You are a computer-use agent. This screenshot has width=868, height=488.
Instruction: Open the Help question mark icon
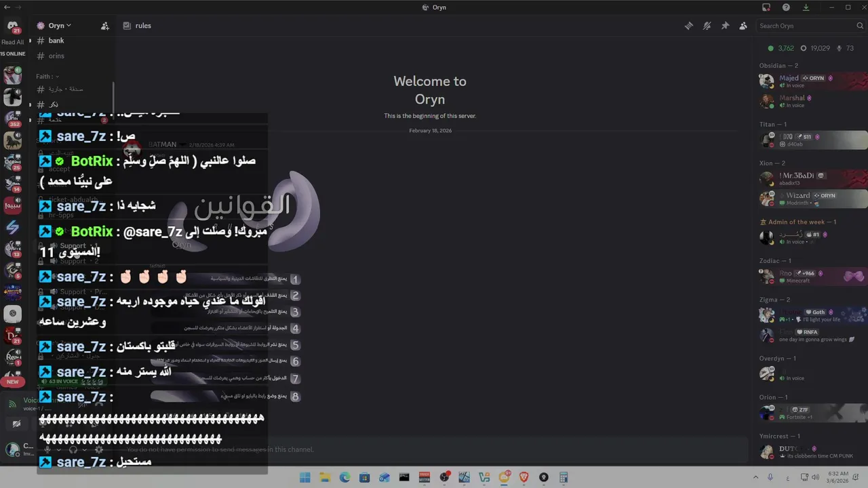[786, 7]
